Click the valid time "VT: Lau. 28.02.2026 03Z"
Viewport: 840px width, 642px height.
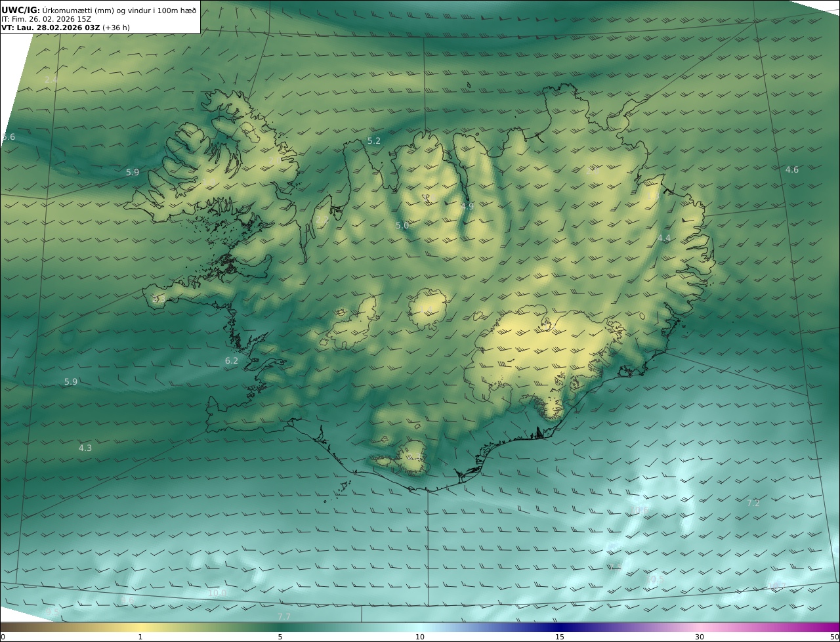(51, 28)
